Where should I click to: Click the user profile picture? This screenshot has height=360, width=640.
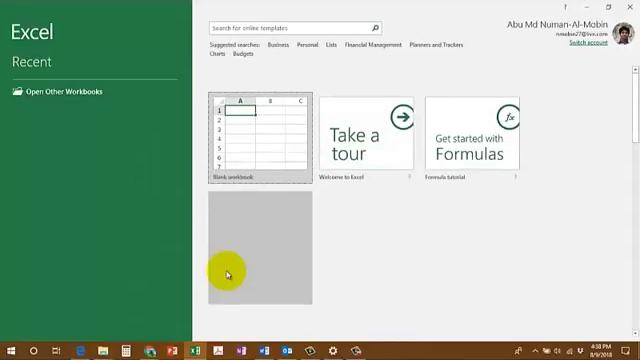(623, 33)
